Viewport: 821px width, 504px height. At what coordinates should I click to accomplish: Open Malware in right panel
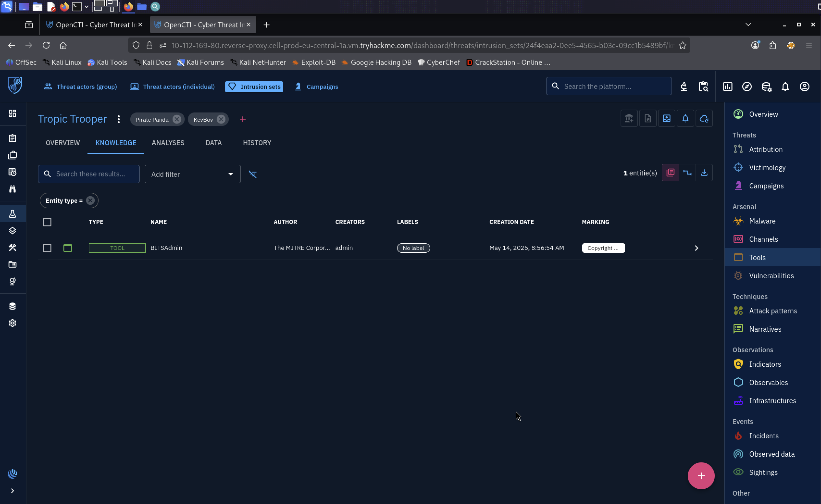(x=773, y=221)
